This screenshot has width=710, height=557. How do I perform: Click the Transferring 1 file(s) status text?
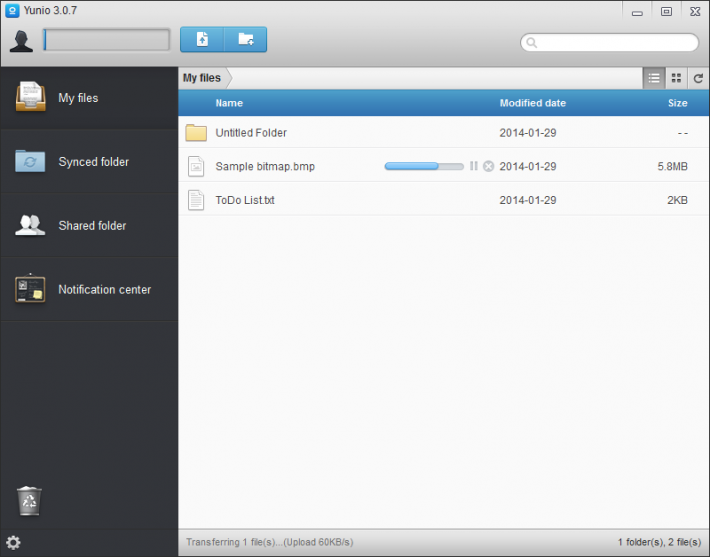pyautogui.click(x=270, y=542)
